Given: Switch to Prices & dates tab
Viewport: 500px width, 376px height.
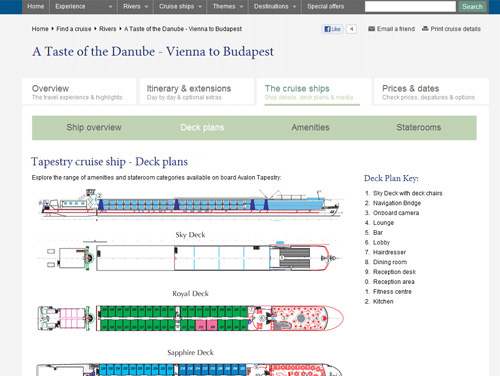Looking at the screenshot, I should 431,92.
